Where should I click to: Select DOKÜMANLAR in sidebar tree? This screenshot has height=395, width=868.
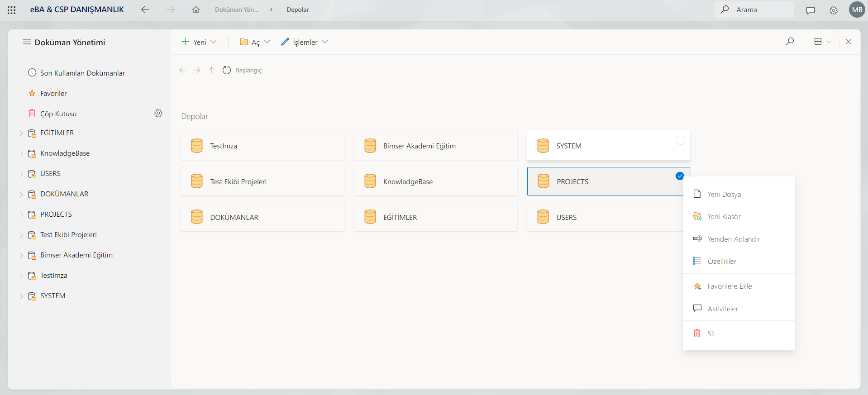[x=64, y=194]
